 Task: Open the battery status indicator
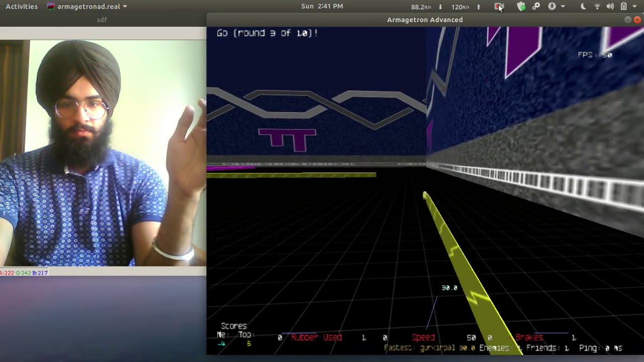click(623, 7)
